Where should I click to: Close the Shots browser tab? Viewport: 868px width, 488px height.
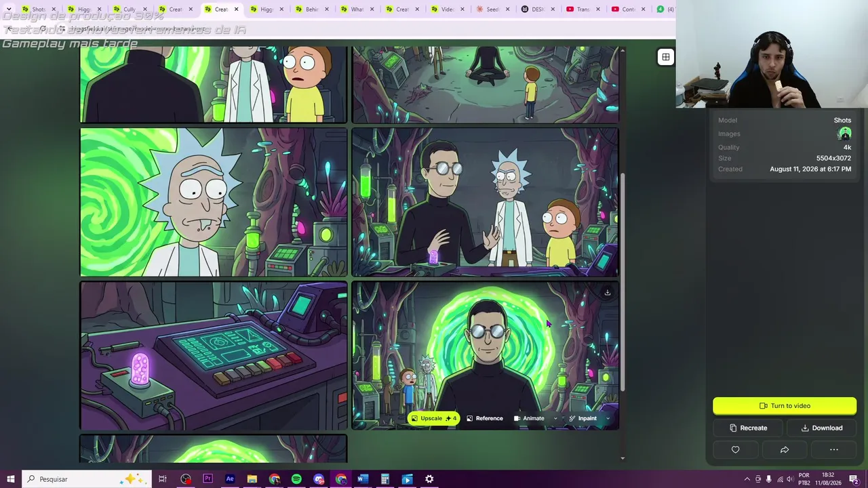[x=54, y=9]
